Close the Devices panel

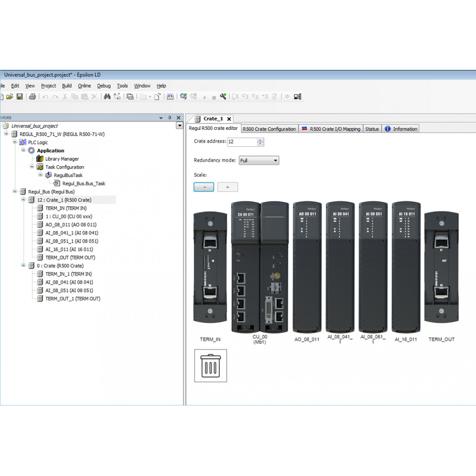coord(179,118)
